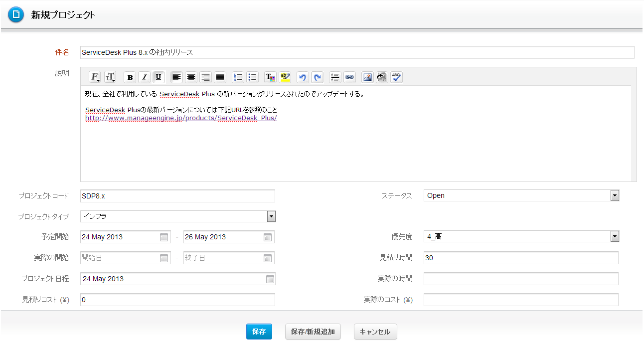Insert a horizontal rule
This screenshot has width=644, height=347.
[335, 77]
